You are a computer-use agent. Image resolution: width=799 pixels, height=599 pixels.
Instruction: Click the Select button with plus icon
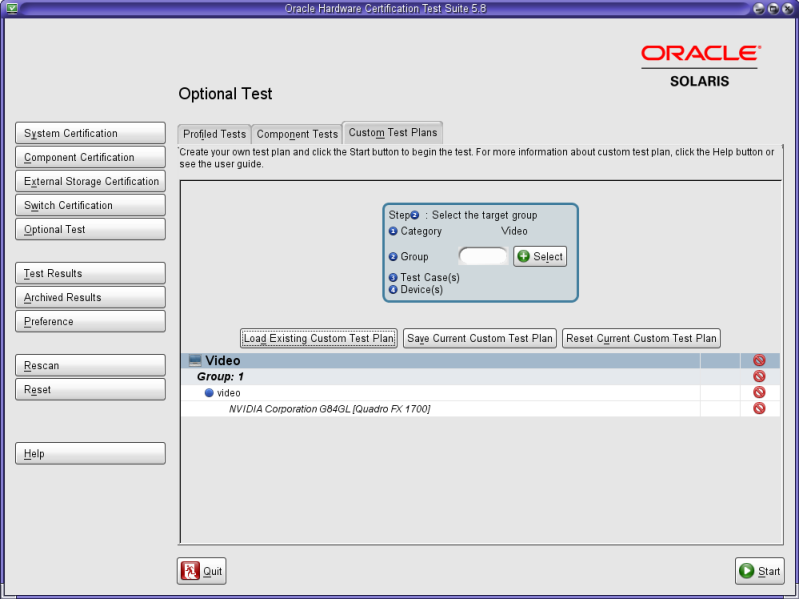tap(540, 256)
